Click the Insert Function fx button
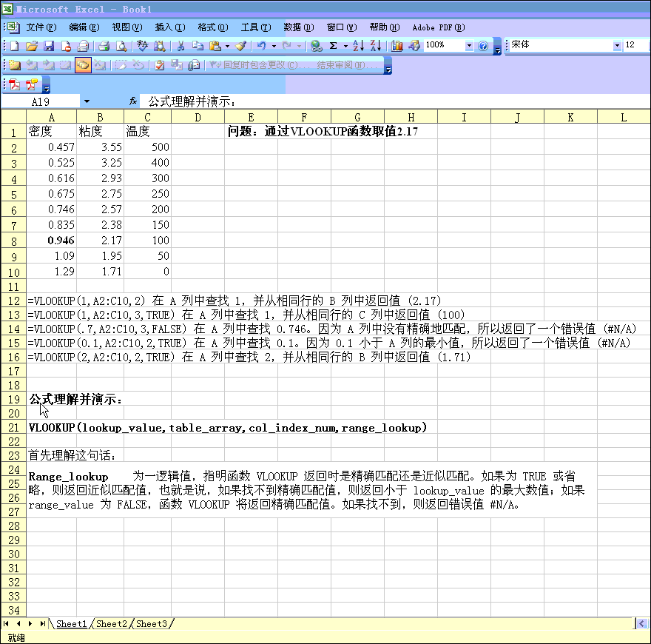This screenshot has height=644, width=651. point(133,101)
